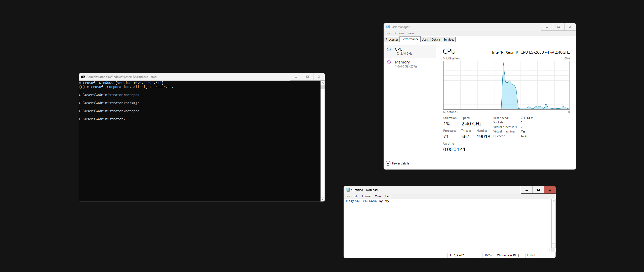This screenshot has height=272, width=644.
Task: Click the Task Manager title bar icon
Action: click(x=388, y=27)
